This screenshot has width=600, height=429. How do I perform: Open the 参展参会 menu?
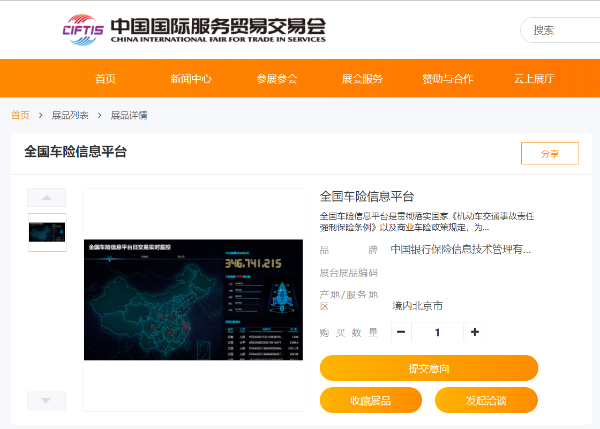(277, 79)
